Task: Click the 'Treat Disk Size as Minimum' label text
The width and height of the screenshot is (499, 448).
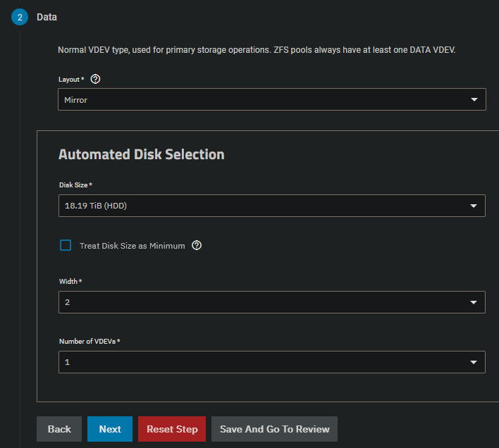Action: [x=132, y=246]
